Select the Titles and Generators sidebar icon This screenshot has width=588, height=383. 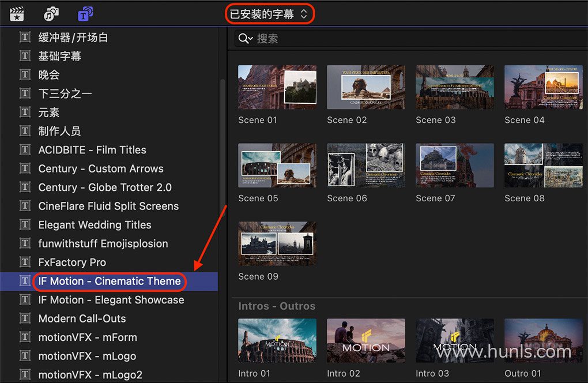[85, 14]
